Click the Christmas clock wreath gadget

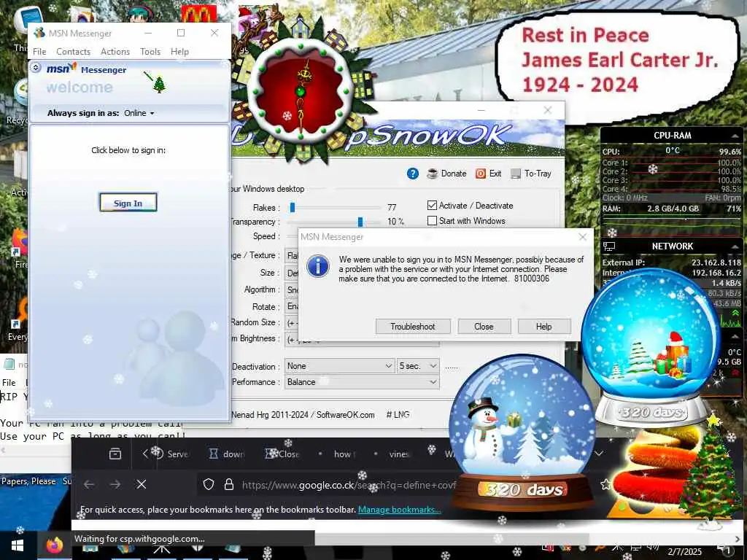[301, 90]
